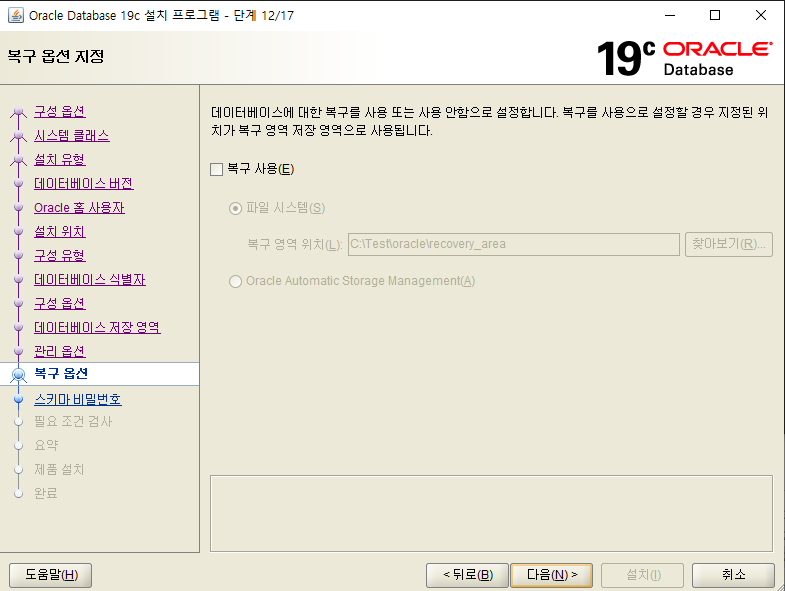The width and height of the screenshot is (785, 591).
Task: Open the 설치 위치 step link
Action: [60, 231]
